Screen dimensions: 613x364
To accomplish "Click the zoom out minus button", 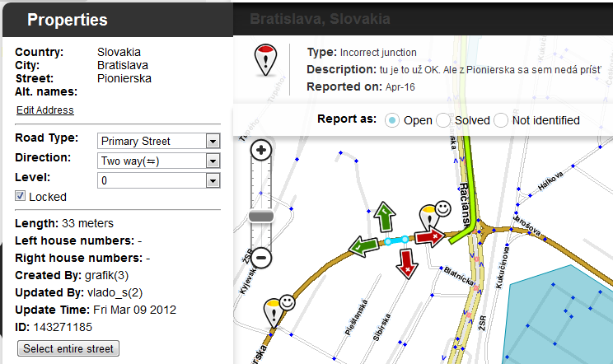I will click(260, 258).
